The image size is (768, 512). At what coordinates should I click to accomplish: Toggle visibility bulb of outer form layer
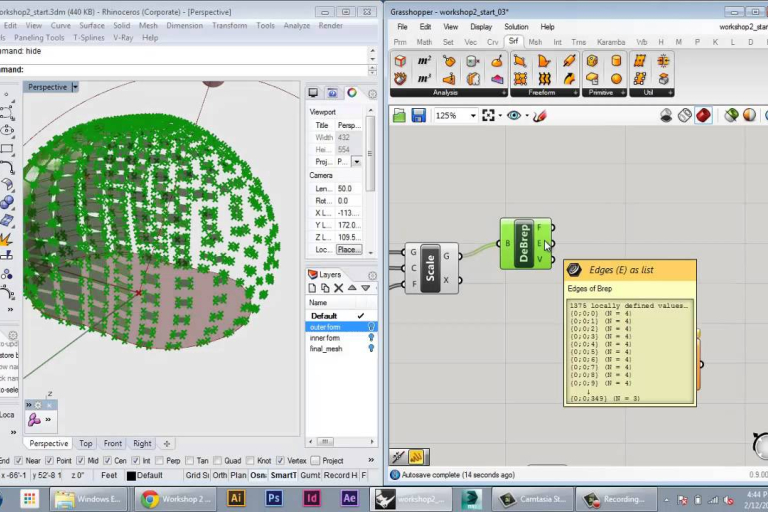(371, 327)
